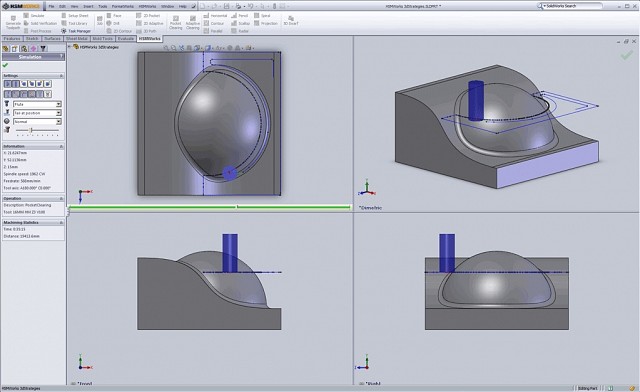Click the Generate Toolpath icon
The width and height of the screenshot is (640, 392).
(x=13, y=22)
